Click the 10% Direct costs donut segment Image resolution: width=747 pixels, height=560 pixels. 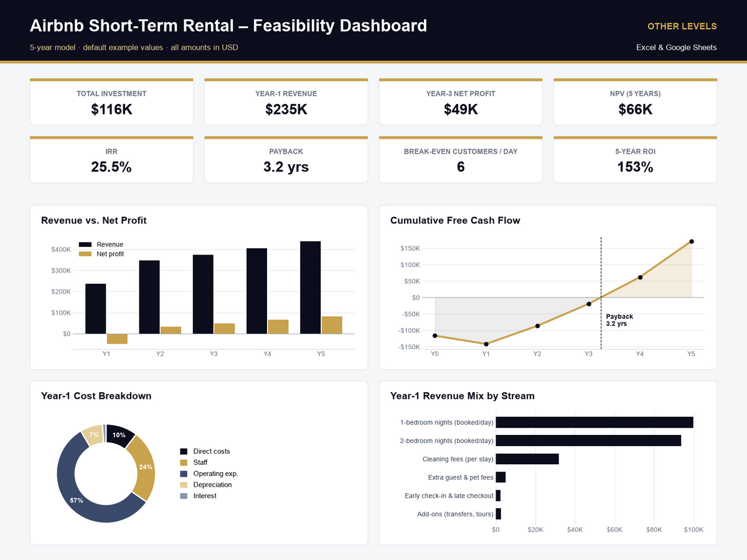click(120, 434)
